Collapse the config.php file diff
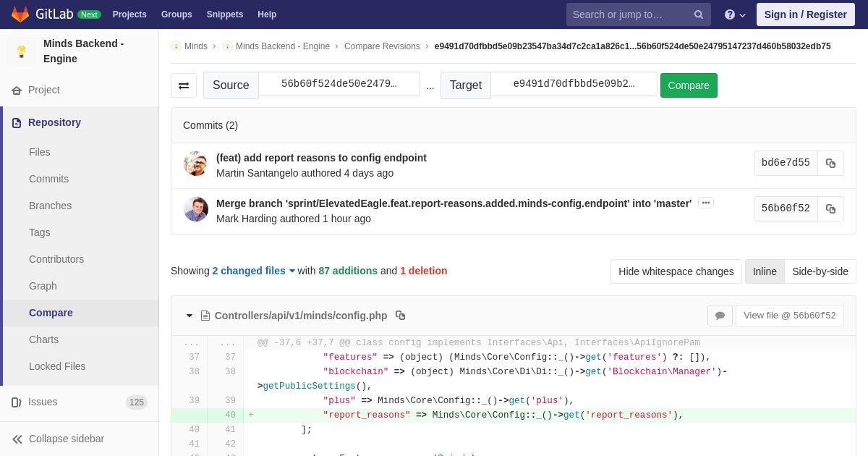This screenshot has height=456, width=868. 190,316
